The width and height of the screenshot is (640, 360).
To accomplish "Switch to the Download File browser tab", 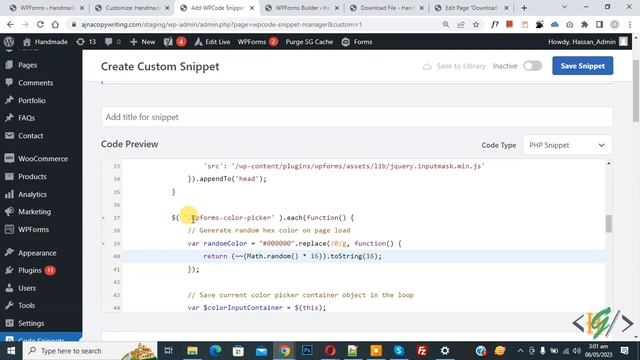I will (x=387, y=8).
